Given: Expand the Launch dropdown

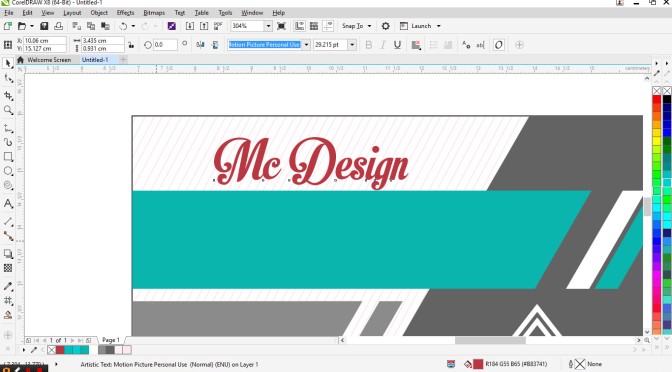Looking at the screenshot, I should (x=438, y=26).
